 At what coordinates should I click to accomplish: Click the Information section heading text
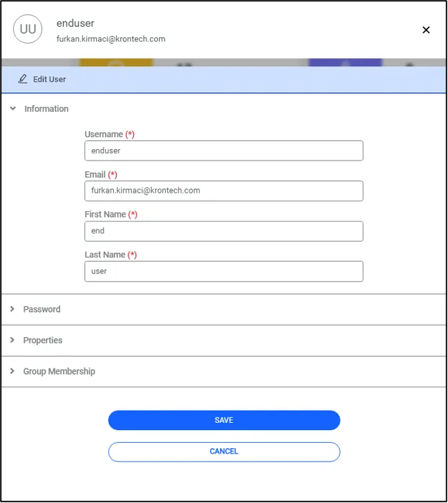click(46, 109)
